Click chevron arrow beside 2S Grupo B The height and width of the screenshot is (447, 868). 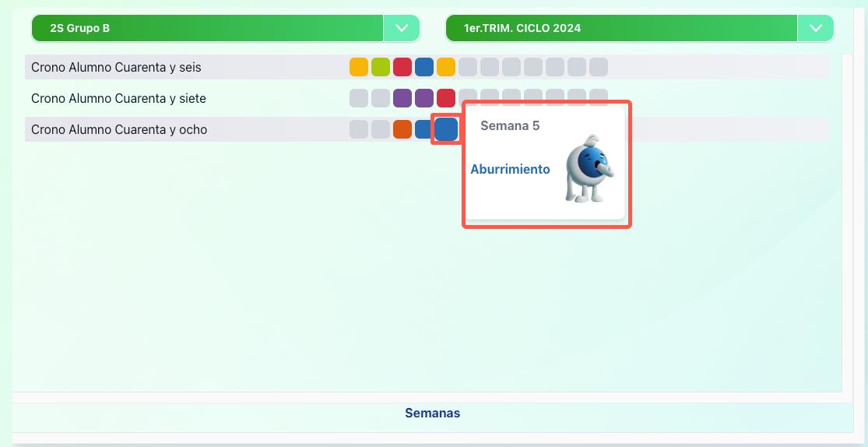(402, 28)
